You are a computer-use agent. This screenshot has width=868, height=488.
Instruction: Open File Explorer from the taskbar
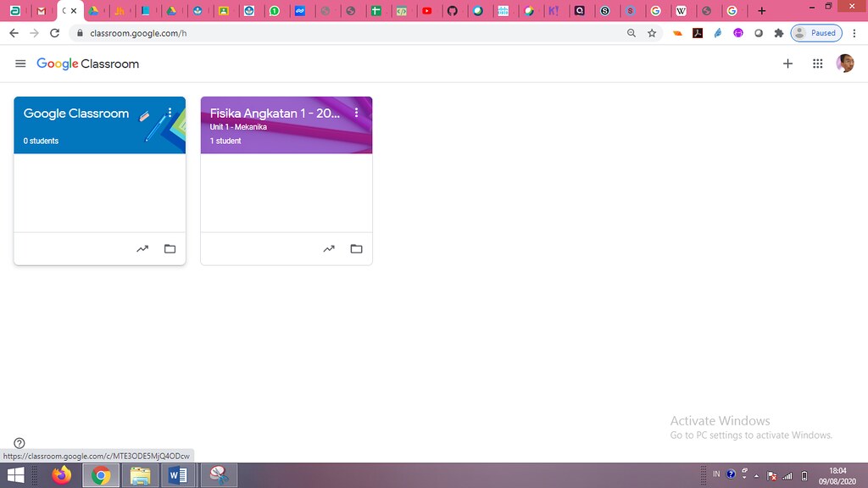[140, 475]
